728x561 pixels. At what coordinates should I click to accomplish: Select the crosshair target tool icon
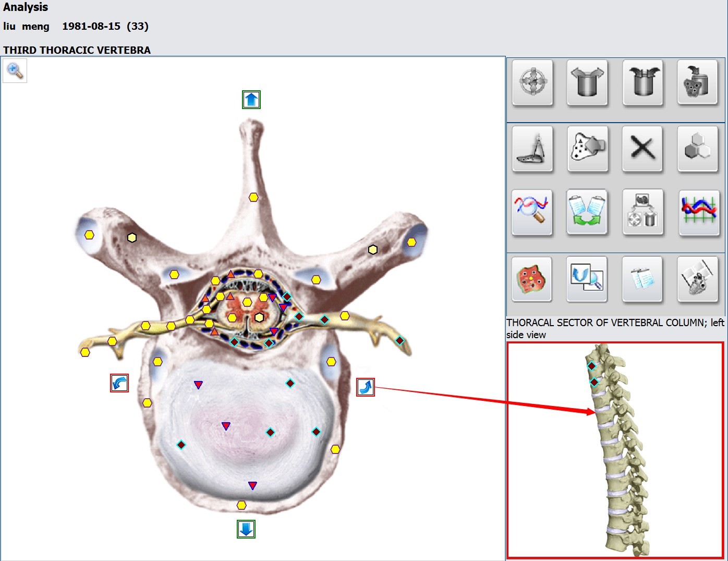tap(532, 82)
